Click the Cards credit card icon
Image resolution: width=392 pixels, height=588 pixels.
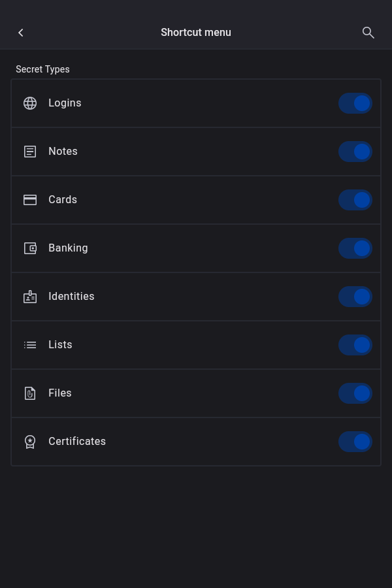click(x=30, y=200)
